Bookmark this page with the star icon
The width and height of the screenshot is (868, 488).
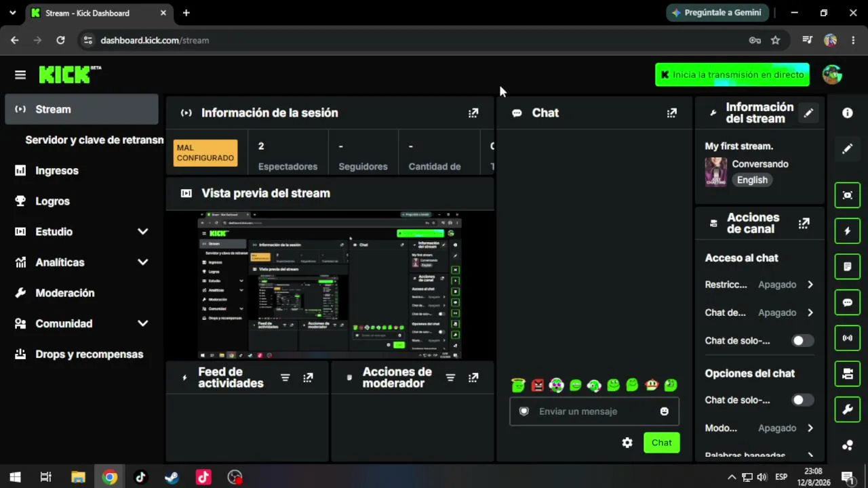pyautogui.click(x=776, y=41)
